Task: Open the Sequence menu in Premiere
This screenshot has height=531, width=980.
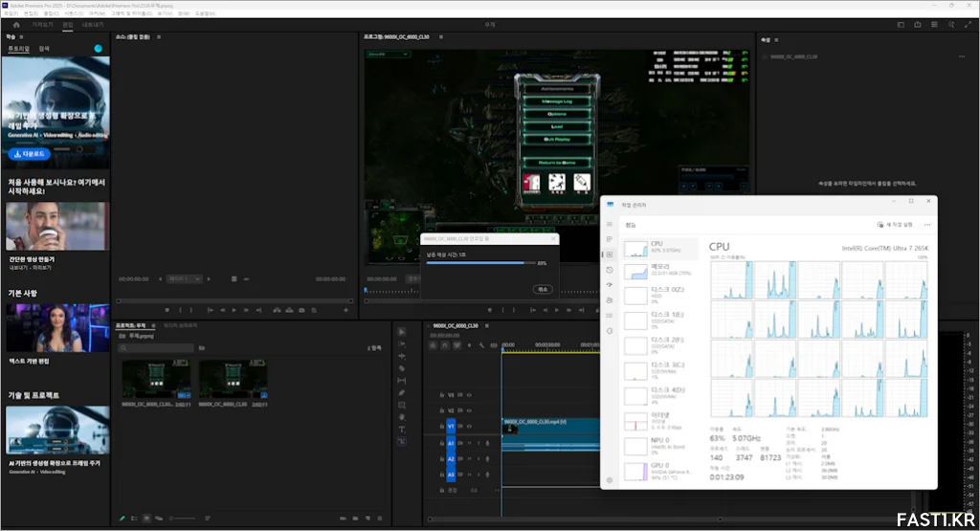Action: pos(74,13)
